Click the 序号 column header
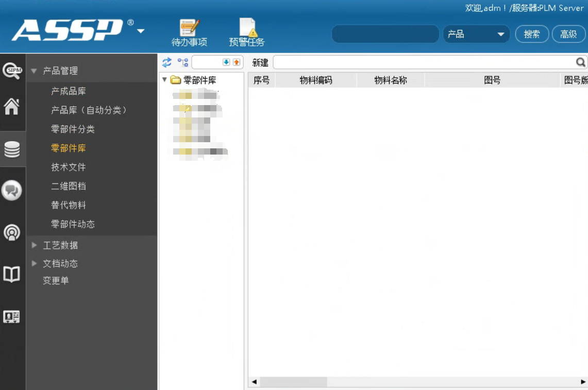The width and height of the screenshot is (588, 390). (261, 80)
